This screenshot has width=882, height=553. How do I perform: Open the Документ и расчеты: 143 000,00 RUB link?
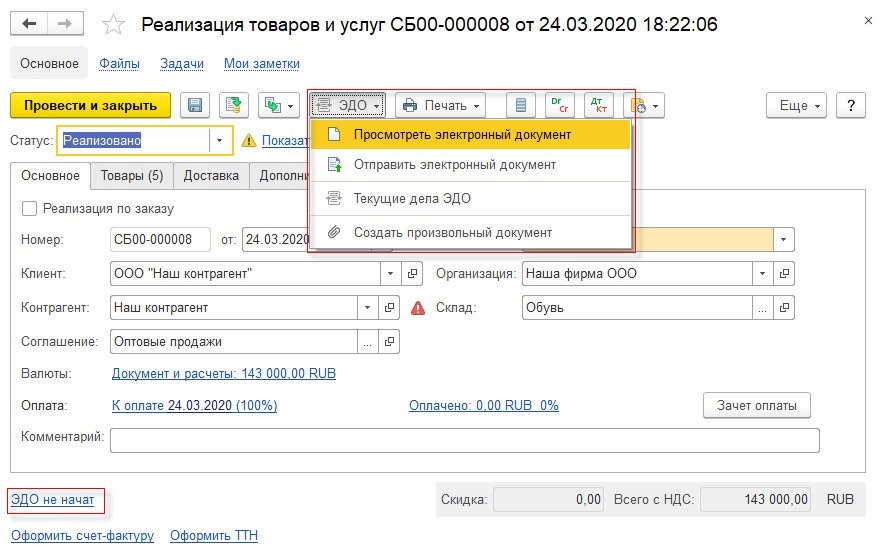pos(224,374)
